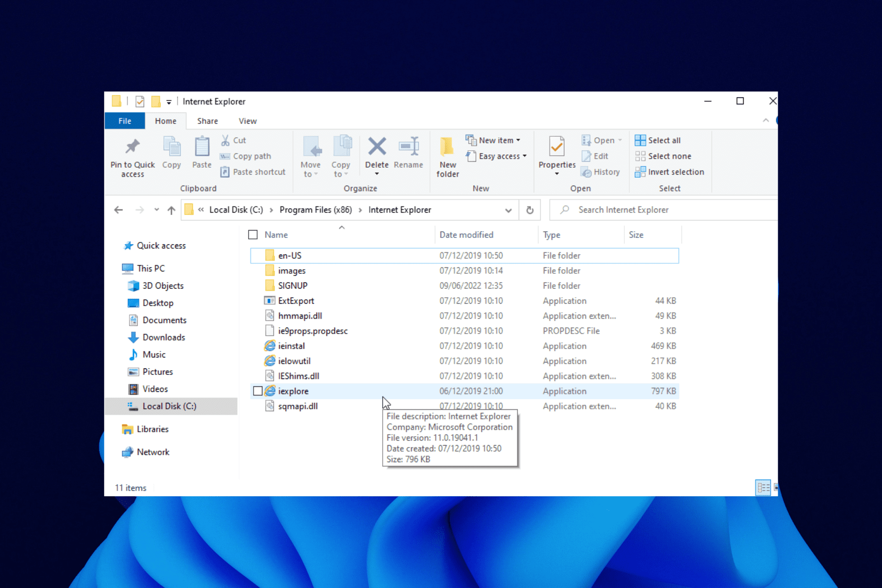Click the Delete red X icon

(x=377, y=147)
